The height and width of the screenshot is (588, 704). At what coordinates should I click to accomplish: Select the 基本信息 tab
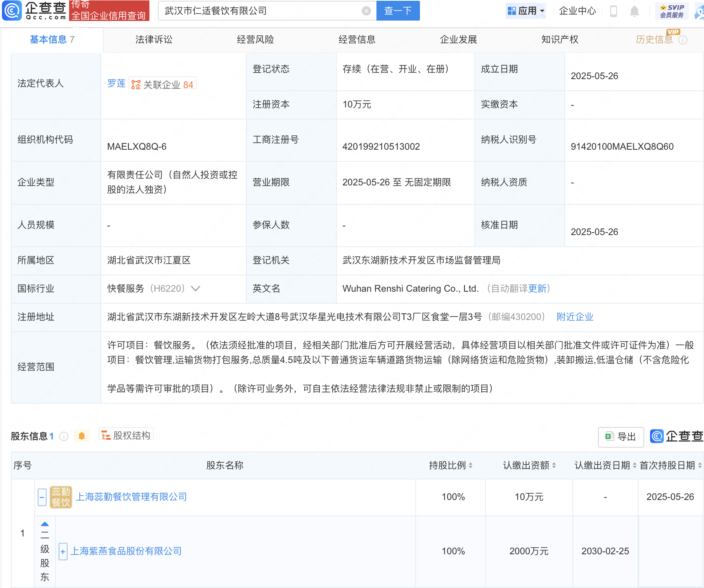click(52, 40)
